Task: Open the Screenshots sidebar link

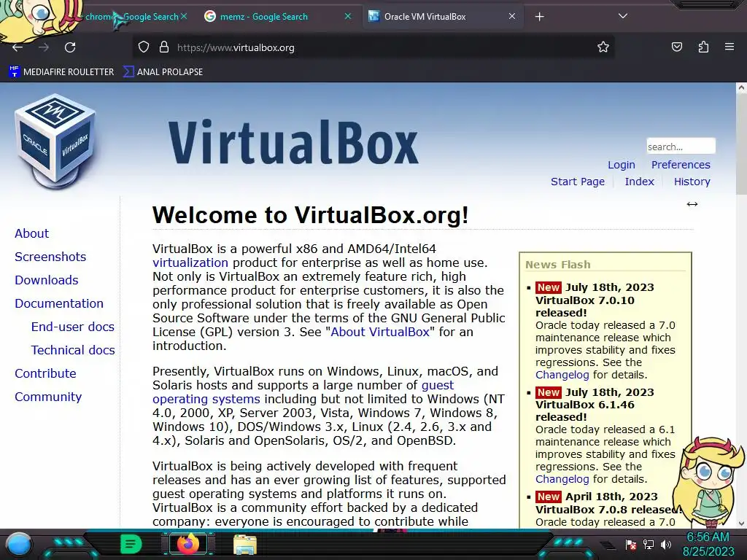Action: (50, 257)
